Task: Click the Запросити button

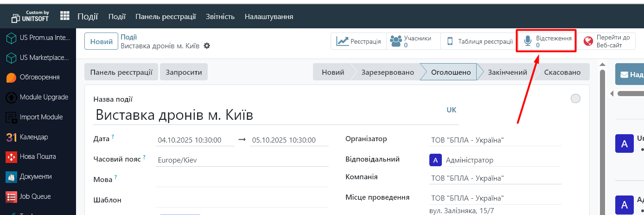Action: [x=184, y=72]
